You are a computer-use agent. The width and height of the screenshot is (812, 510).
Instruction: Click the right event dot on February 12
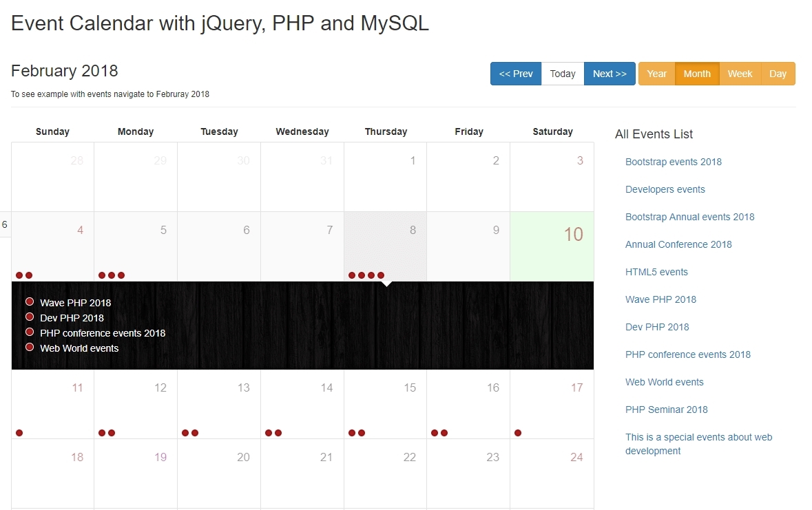tap(112, 433)
